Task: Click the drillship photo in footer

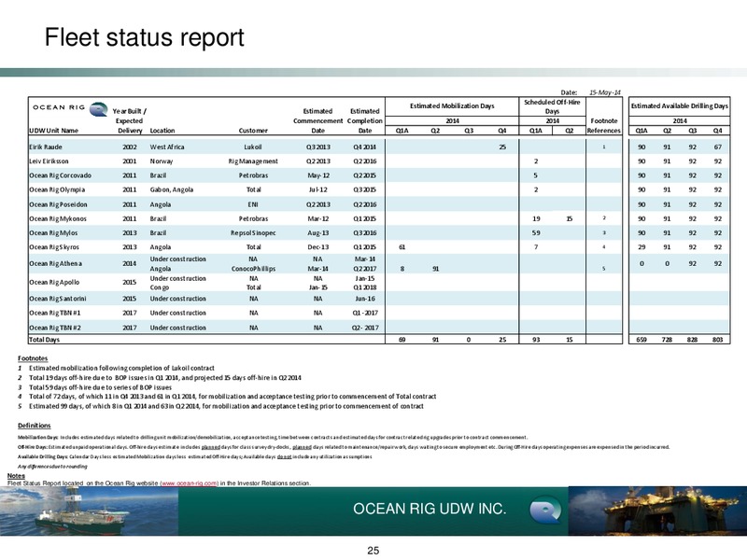Action: [89, 511]
